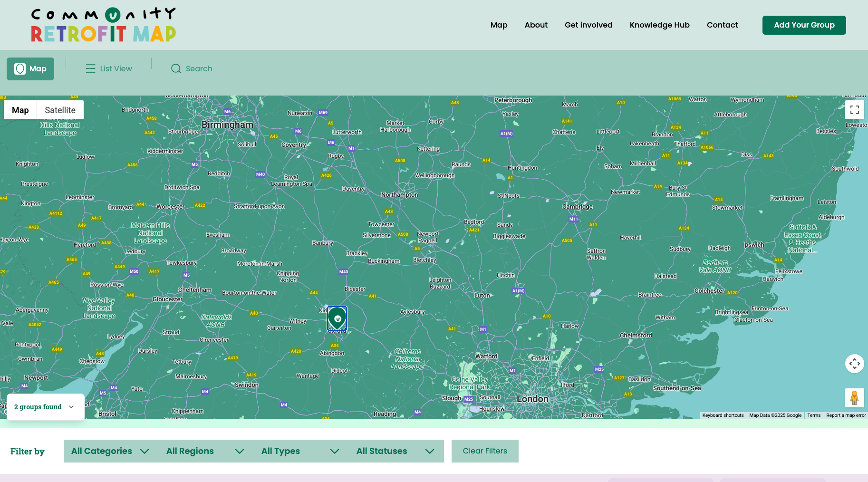This screenshot has width=868, height=482.
Task: Click the green map marker near Oxford
Action: [x=337, y=318]
